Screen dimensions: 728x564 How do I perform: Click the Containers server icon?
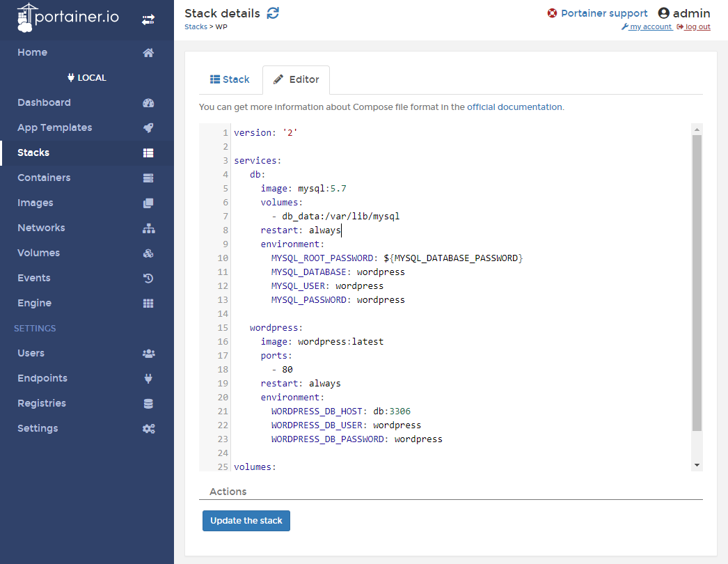(148, 178)
